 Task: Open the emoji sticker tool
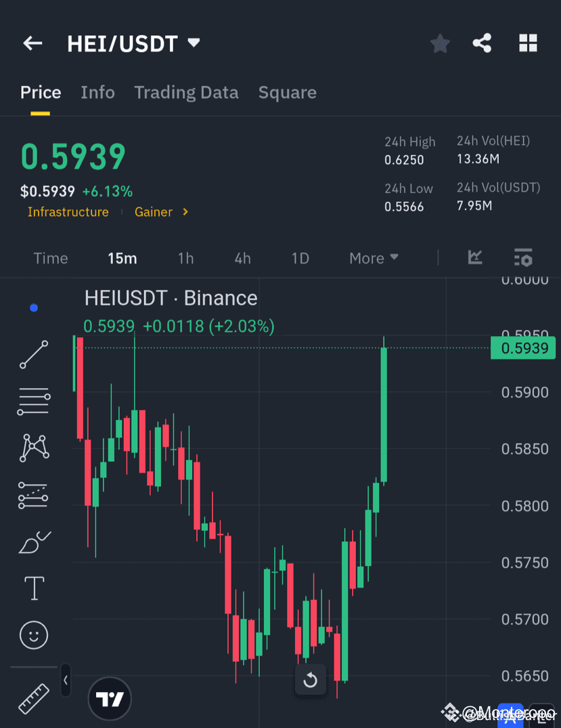[x=34, y=635]
